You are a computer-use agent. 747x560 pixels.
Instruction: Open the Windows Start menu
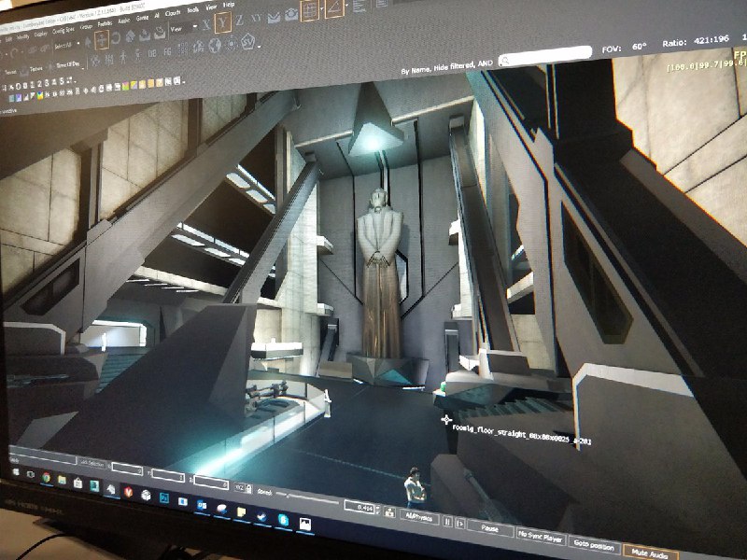(16, 472)
